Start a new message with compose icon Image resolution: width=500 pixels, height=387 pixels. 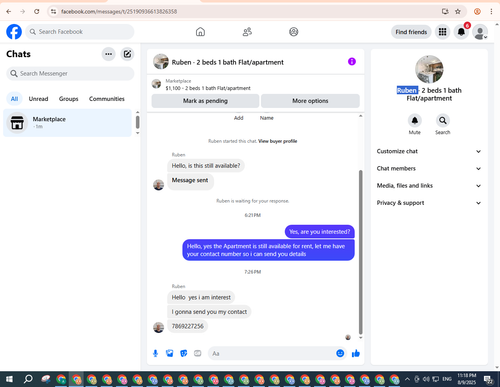[x=127, y=54]
